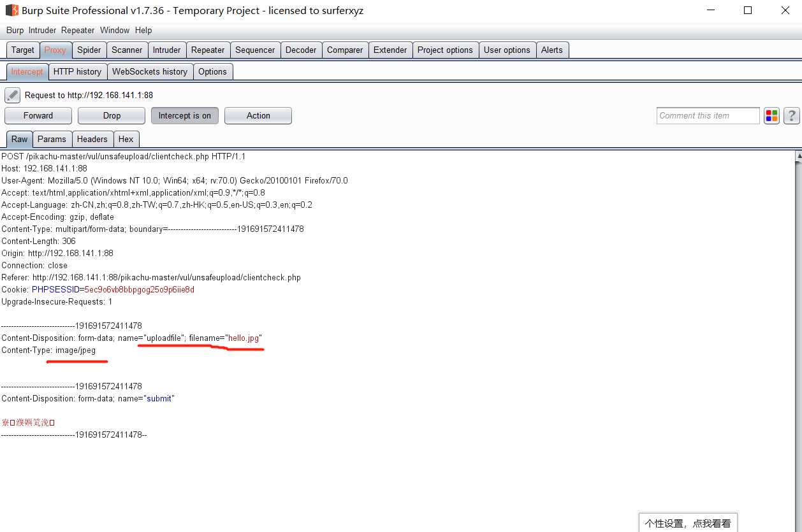Click the Host header line
This screenshot has height=532, width=802.
pyautogui.click(x=44, y=168)
